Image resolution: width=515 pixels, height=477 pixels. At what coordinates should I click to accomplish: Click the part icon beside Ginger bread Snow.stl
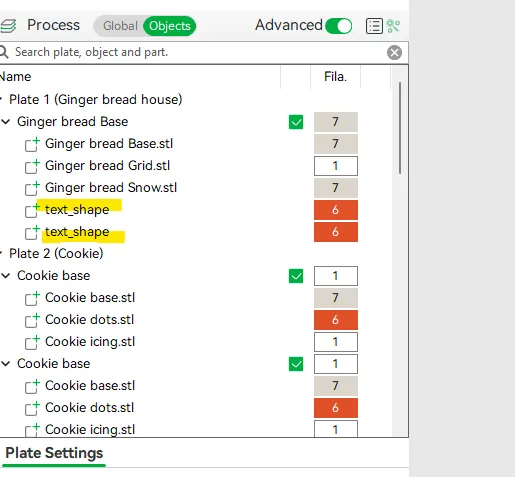[x=32, y=188]
